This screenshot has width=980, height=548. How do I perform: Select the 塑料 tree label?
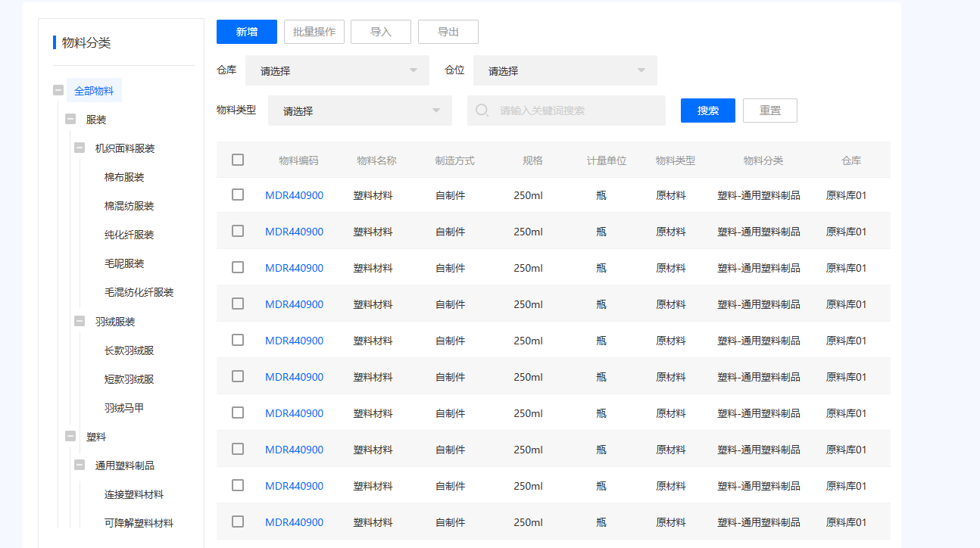[x=96, y=437]
